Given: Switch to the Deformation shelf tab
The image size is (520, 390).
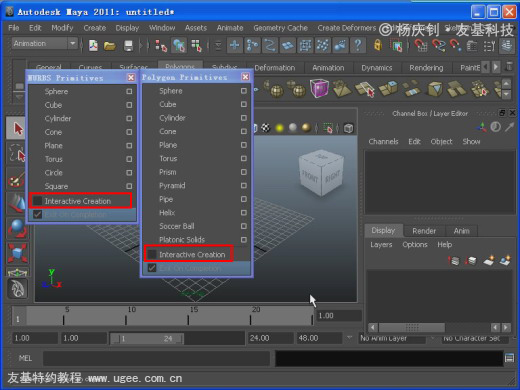Looking at the screenshot, I should point(275,68).
